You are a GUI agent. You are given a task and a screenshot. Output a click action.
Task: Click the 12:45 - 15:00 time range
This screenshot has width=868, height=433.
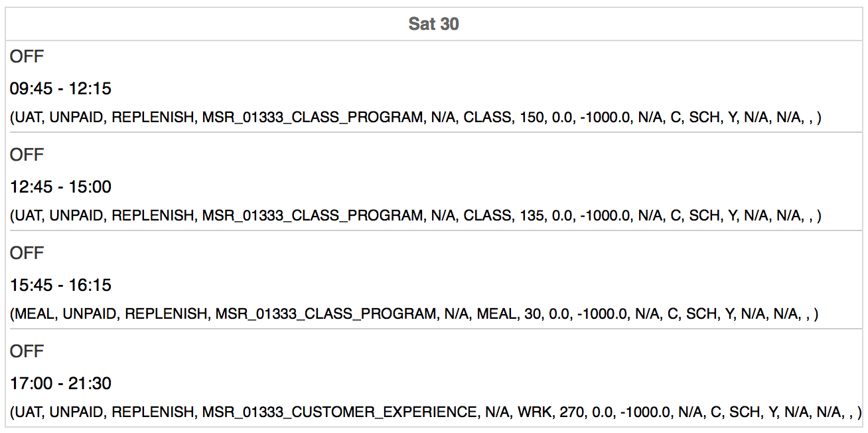pyautogui.click(x=60, y=187)
